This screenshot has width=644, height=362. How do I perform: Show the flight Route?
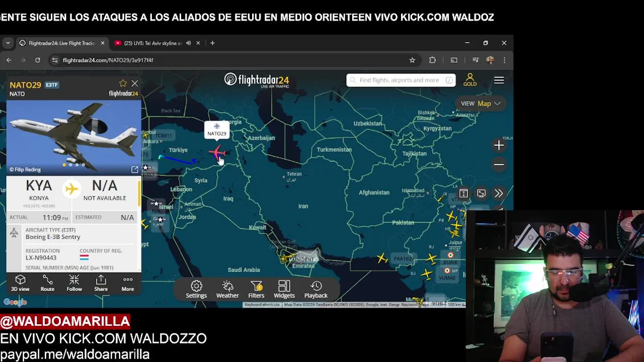[47, 283]
